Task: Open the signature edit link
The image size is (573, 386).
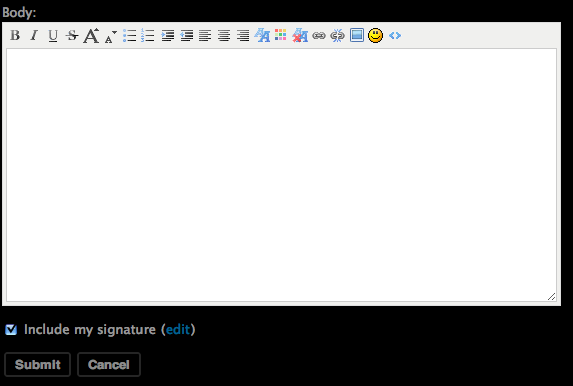Action: click(178, 330)
